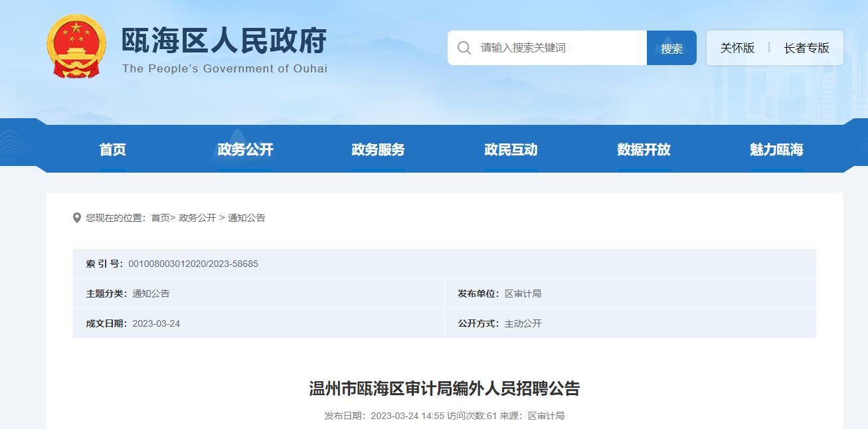
Task: Select 政民互动 in the navigation bar
Action: (511, 150)
